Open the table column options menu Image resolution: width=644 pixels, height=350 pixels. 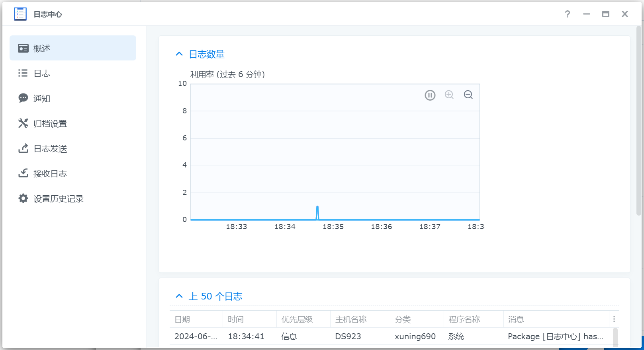[614, 319]
